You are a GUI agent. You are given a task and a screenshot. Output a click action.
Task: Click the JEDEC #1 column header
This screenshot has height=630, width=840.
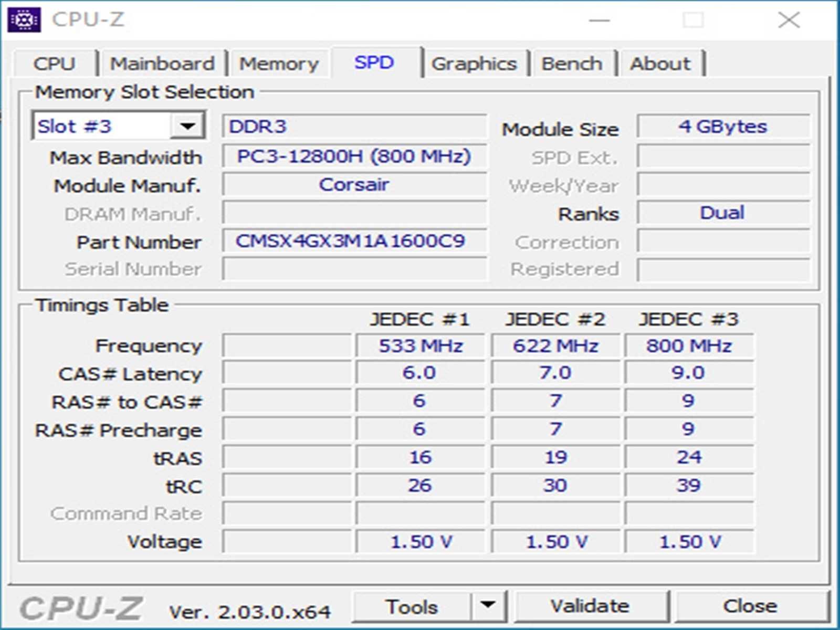point(419,319)
